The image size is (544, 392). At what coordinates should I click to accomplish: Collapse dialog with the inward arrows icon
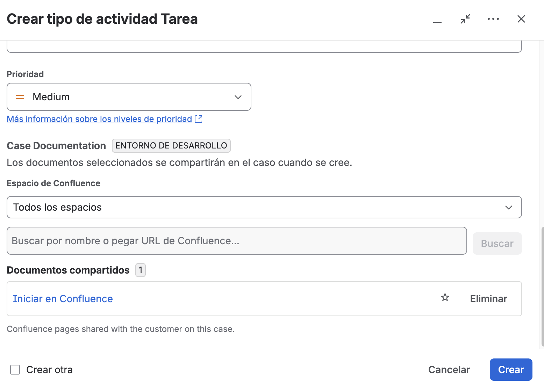465,19
